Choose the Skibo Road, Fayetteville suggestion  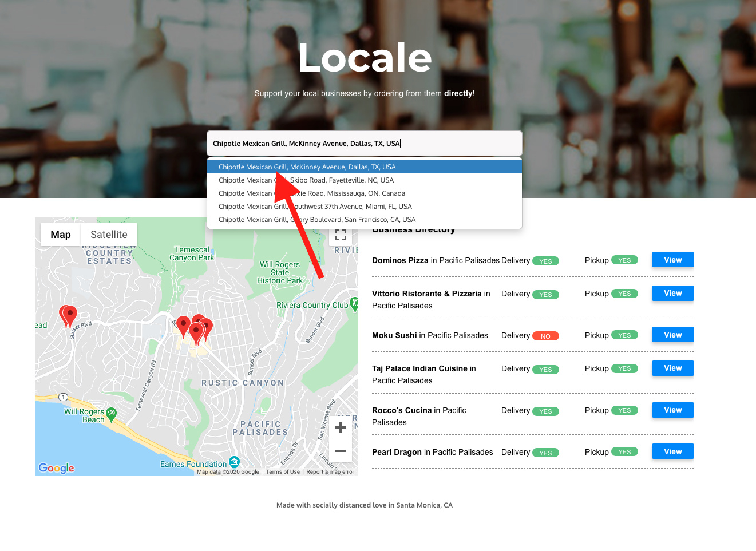coord(365,180)
